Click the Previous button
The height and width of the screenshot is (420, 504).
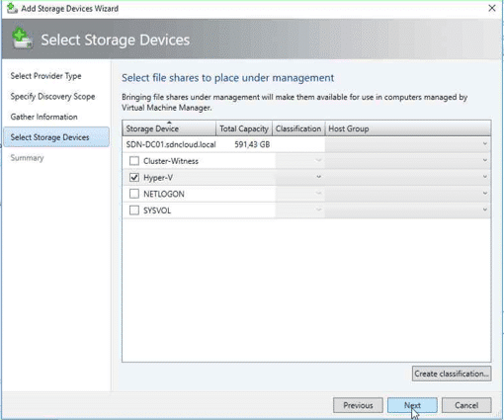click(358, 405)
